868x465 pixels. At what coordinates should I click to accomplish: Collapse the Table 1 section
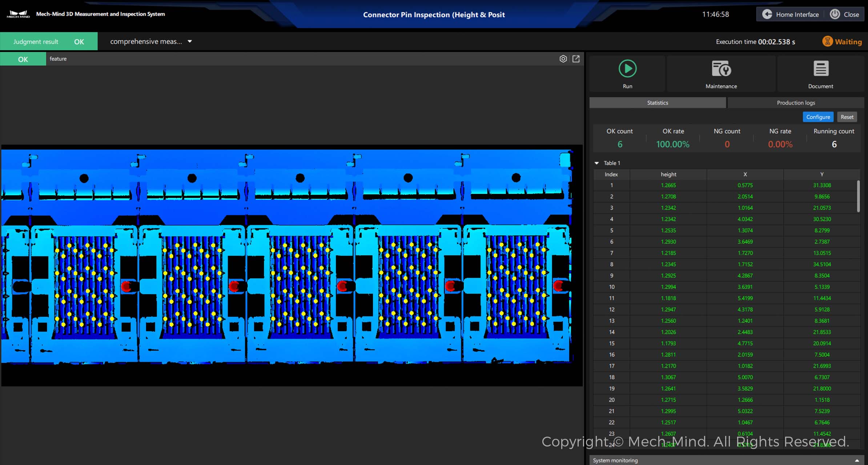[596, 163]
